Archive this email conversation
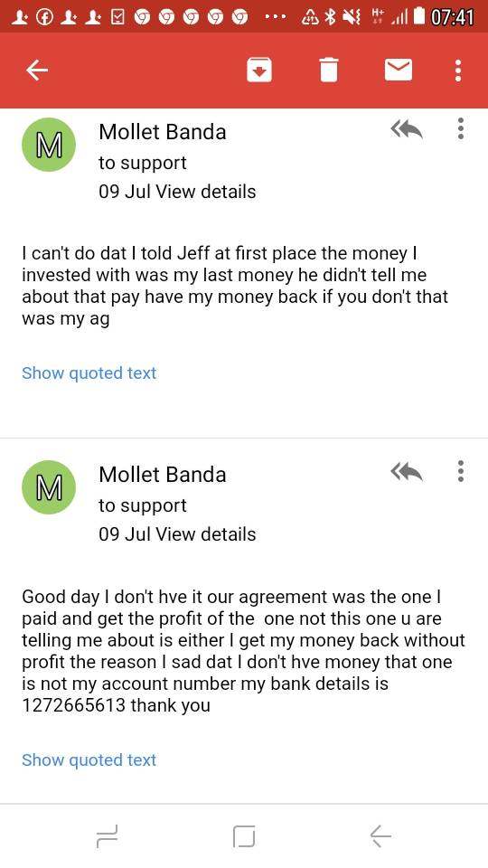Image resolution: width=488 pixels, height=868 pixels. [258, 71]
